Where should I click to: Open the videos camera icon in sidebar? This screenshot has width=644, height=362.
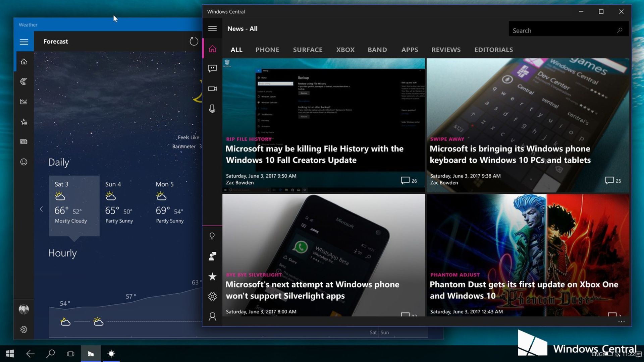(212, 89)
